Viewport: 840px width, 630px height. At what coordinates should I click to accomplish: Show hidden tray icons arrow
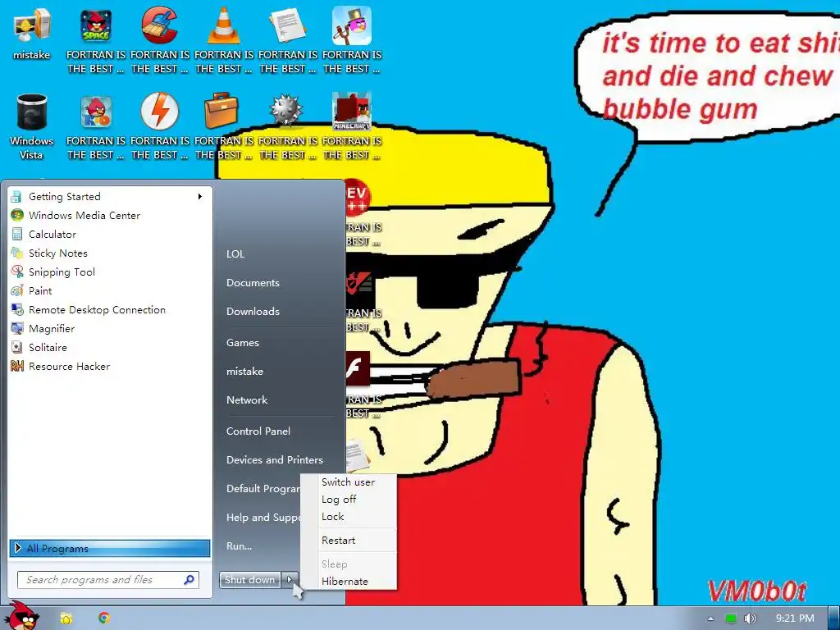pyautogui.click(x=710, y=619)
